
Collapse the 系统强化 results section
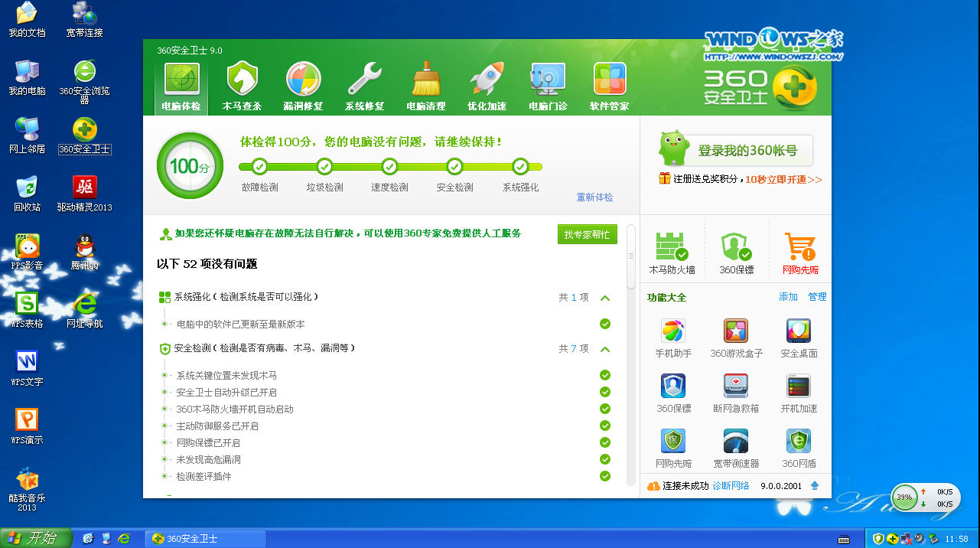[x=605, y=298]
